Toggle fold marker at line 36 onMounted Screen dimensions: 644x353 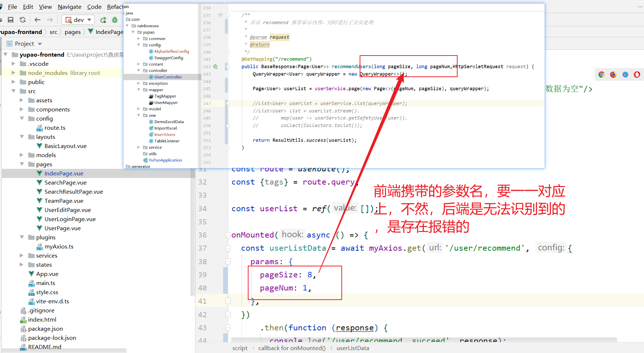click(x=228, y=235)
